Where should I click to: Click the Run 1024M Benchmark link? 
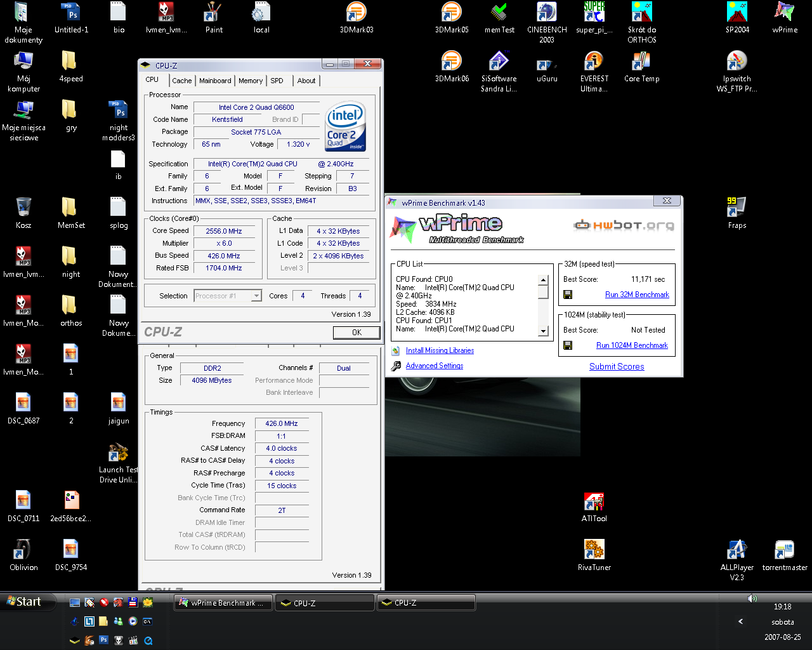pyautogui.click(x=632, y=345)
